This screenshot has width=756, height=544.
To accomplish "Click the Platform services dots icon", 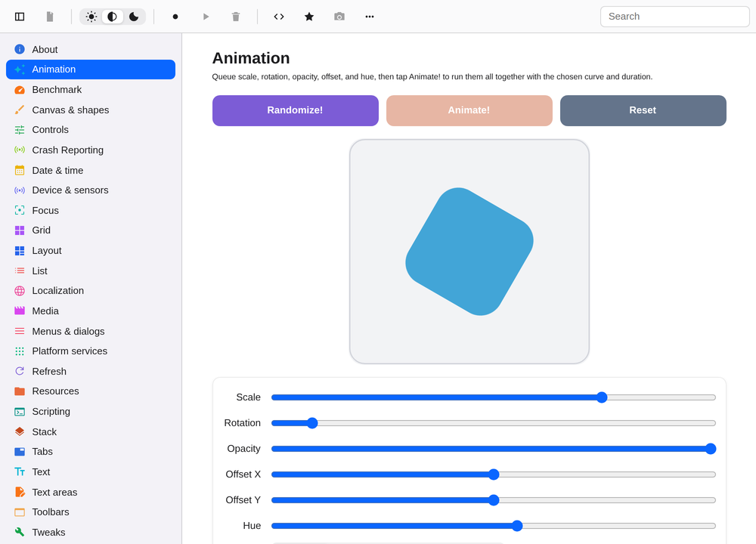I will [20, 351].
